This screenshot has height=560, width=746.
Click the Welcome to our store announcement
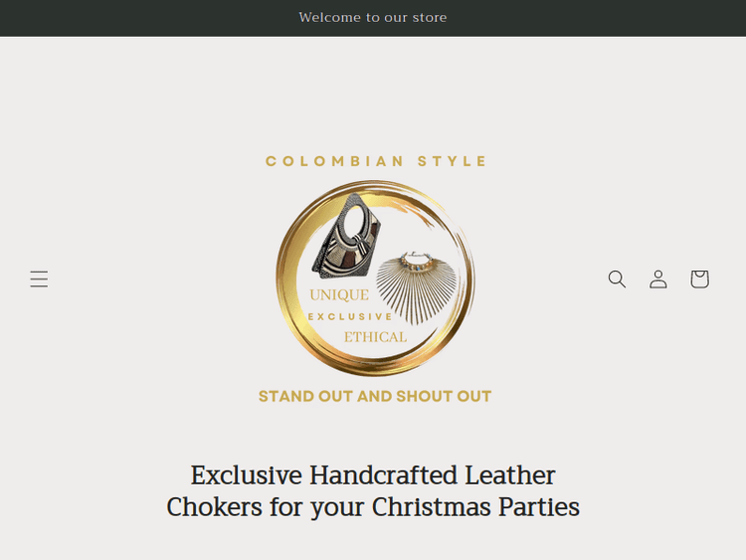373,18
